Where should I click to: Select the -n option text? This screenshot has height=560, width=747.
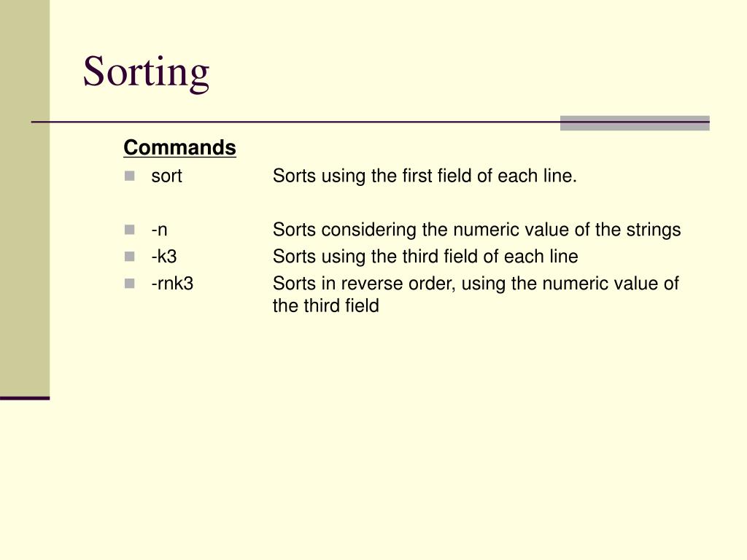(159, 230)
